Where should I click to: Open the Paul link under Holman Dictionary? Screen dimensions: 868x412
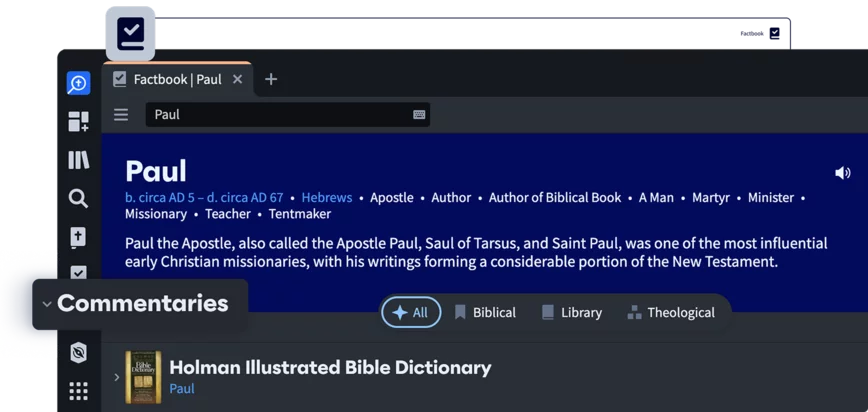click(x=182, y=389)
